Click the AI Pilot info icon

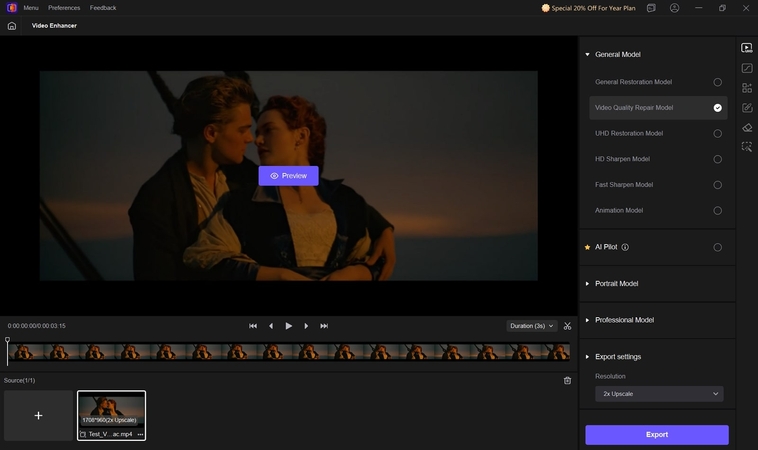625,247
